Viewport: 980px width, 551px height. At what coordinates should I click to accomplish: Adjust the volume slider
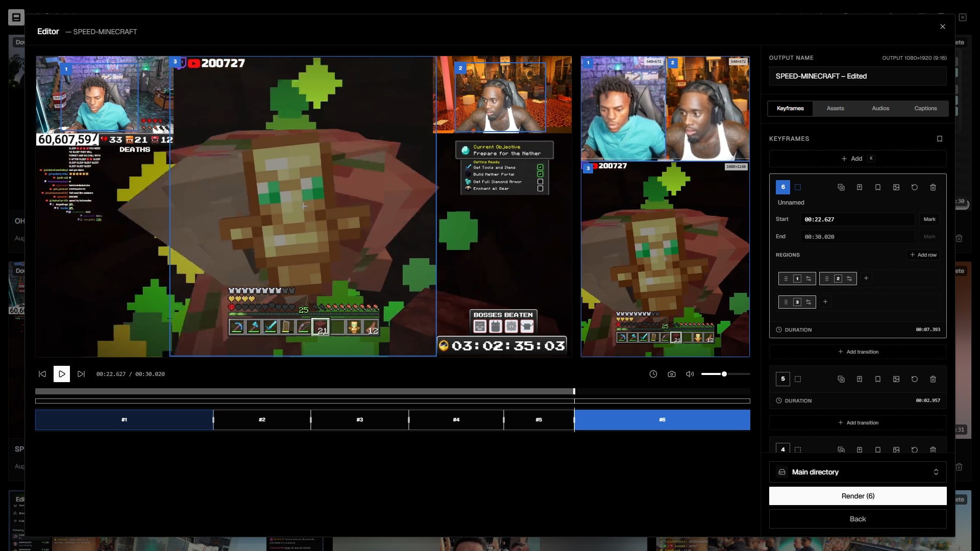point(725,374)
